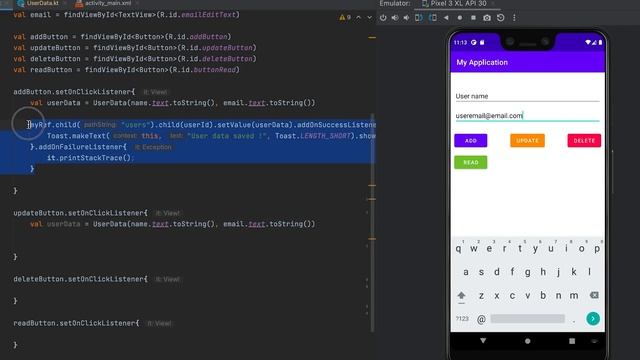Tap the l key on the keyboard
The image size is (640, 360).
pos(589,272)
